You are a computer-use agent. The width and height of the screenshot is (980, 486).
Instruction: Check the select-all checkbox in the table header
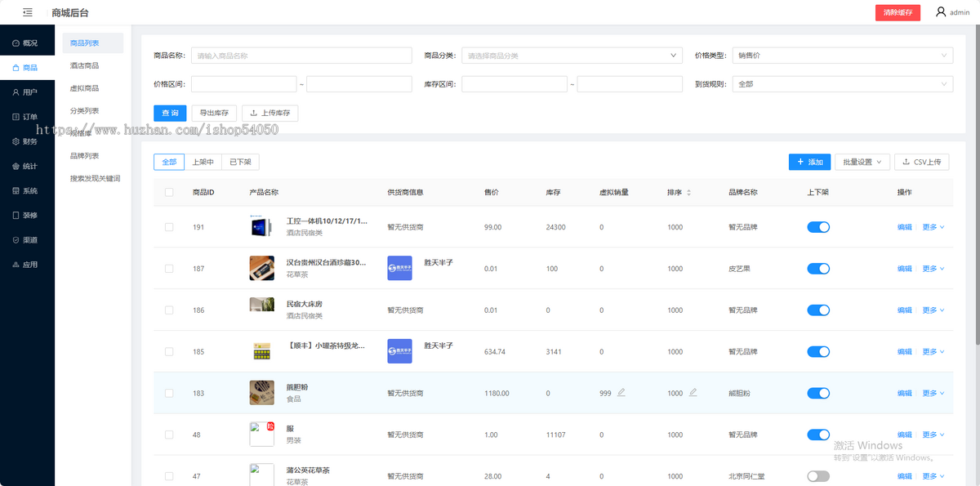(x=169, y=191)
